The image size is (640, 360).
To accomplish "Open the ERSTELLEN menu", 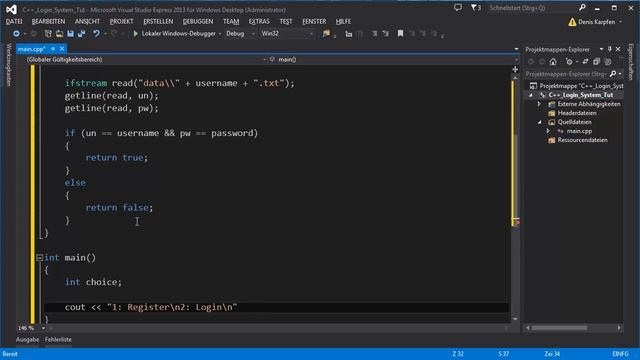I will coord(158,22).
